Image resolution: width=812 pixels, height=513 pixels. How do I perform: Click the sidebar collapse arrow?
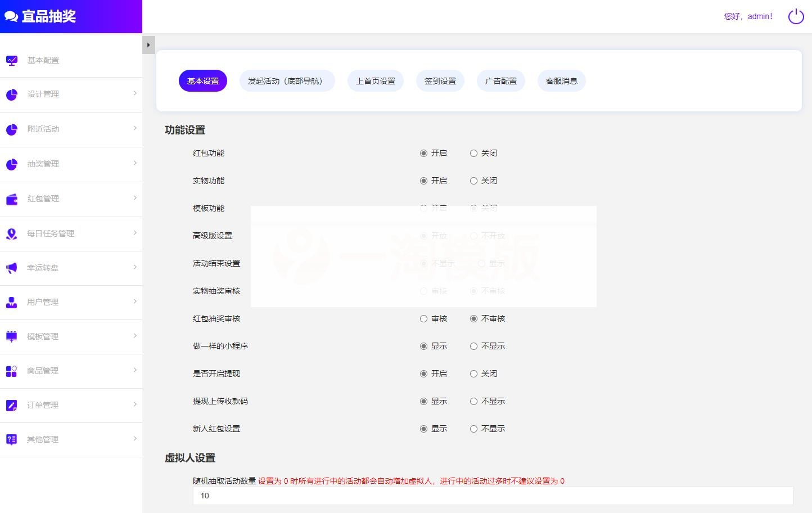pyautogui.click(x=148, y=44)
